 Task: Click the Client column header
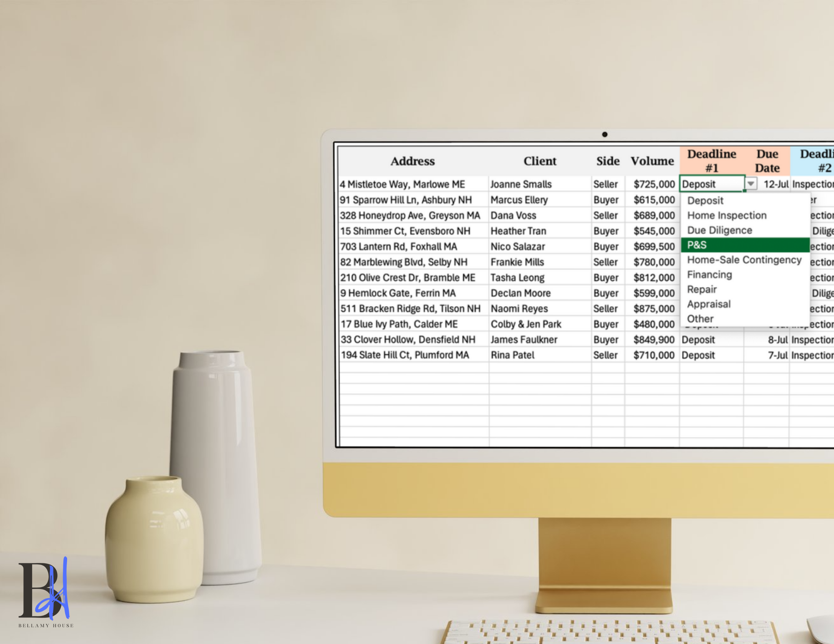point(540,161)
